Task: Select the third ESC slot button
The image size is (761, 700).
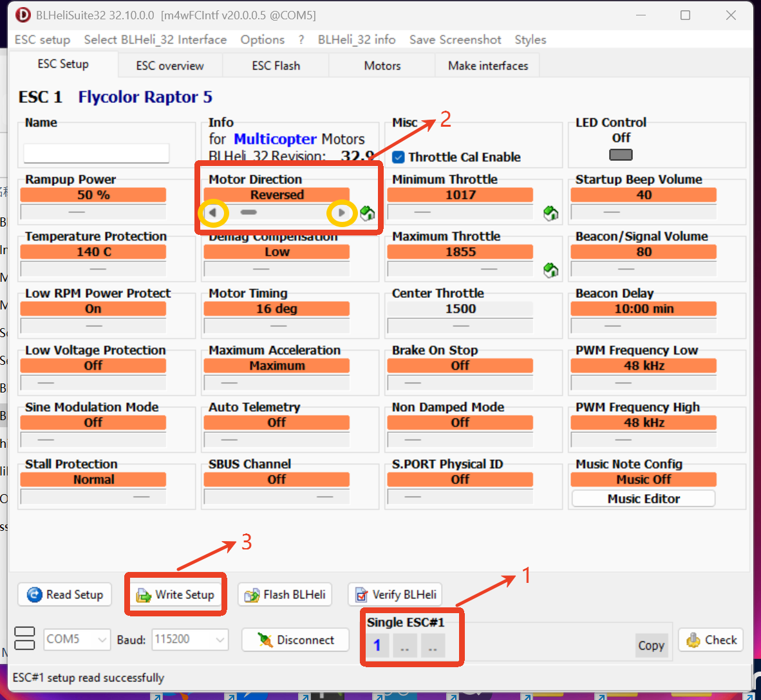Action: pyautogui.click(x=433, y=646)
